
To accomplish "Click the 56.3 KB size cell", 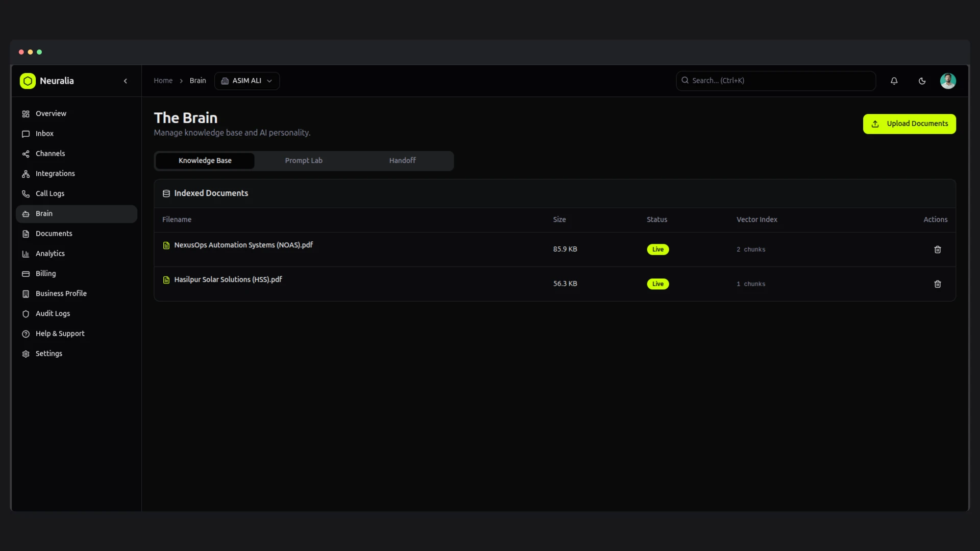I will [565, 284].
